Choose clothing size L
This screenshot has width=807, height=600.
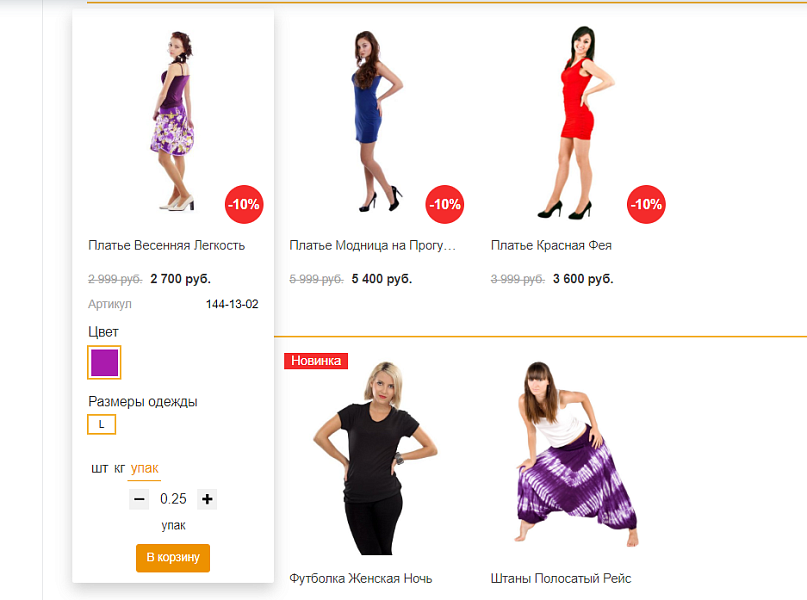pyautogui.click(x=101, y=425)
